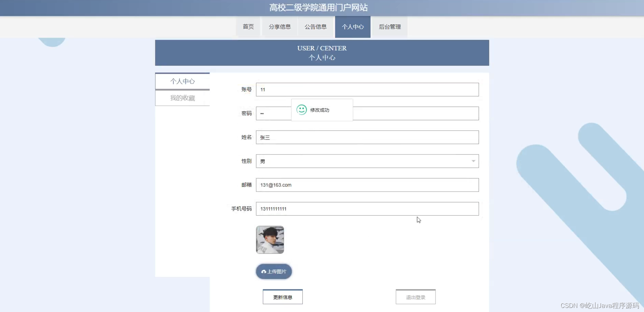The image size is (644, 312).
Task: Click the profile avatar photo thumbnail
Action: (x=270, y=240)
